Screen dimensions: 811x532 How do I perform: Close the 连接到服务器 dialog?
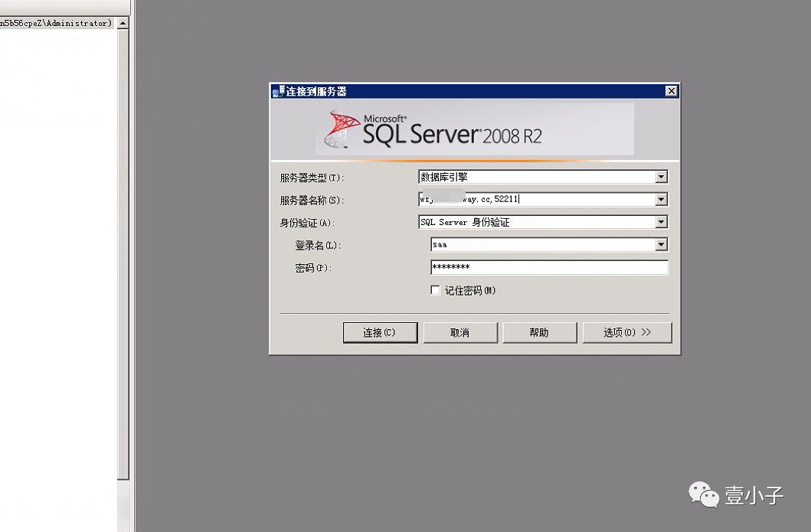(671, 91)
